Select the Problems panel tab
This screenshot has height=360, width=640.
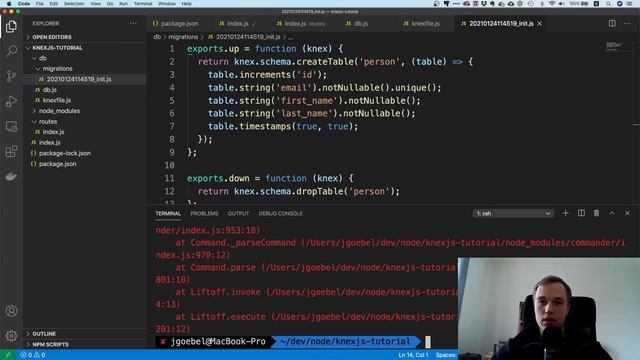[204, 213]
